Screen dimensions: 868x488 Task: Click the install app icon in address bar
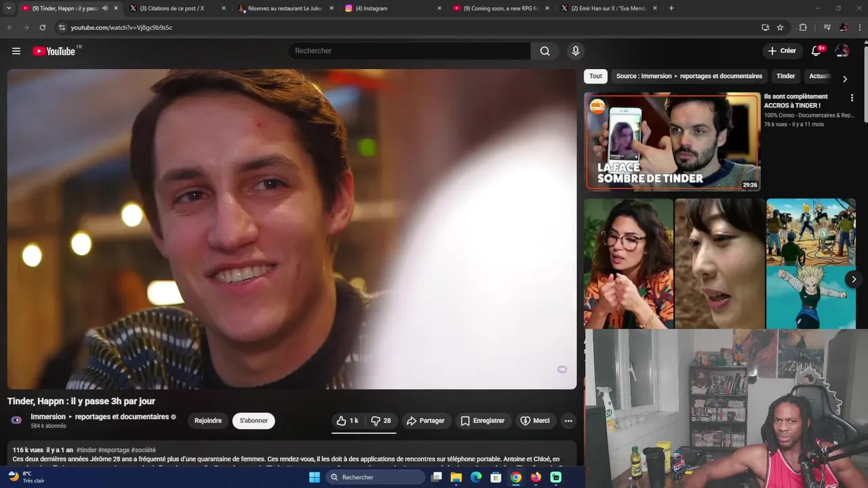766,27
